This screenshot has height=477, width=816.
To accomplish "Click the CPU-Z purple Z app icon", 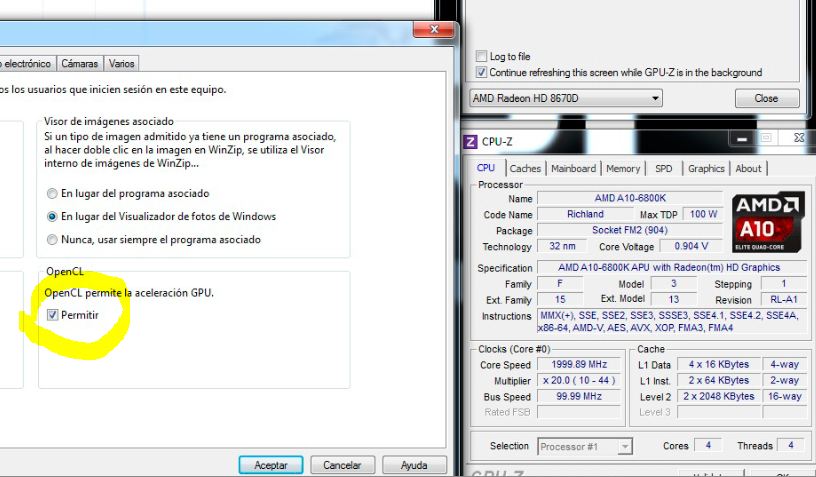I will coord(470,141).
